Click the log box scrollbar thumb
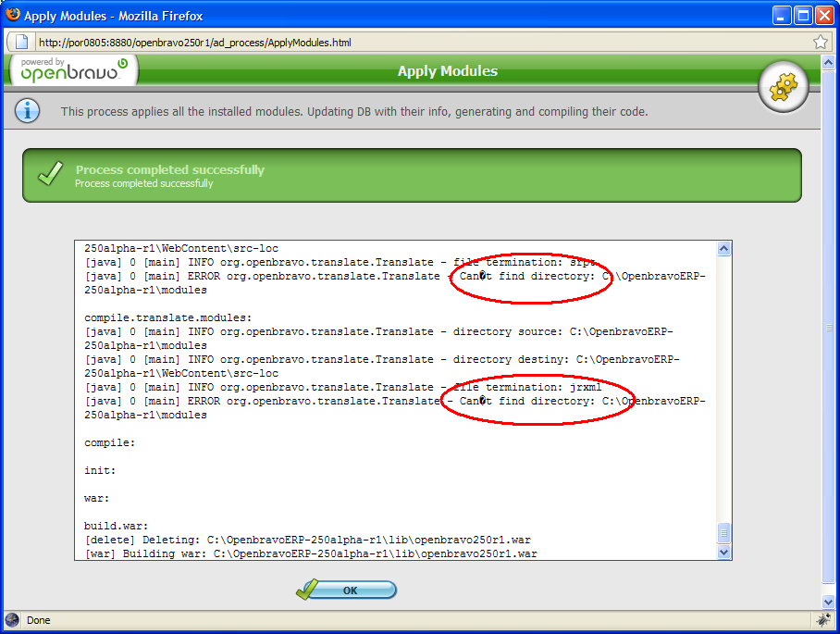This screenshot has width=840, height=634. click(x=723, y=533)
